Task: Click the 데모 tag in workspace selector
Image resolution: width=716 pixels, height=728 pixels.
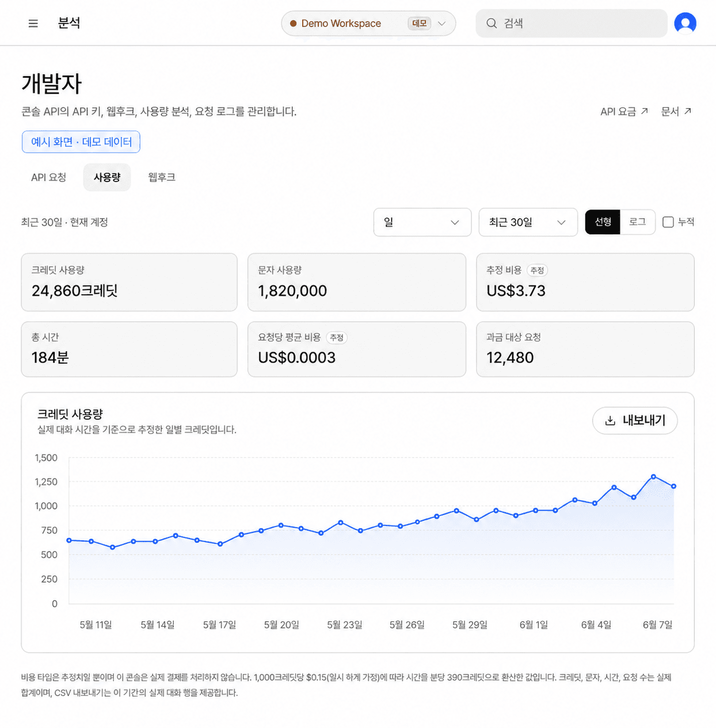Action: point(419,24)
